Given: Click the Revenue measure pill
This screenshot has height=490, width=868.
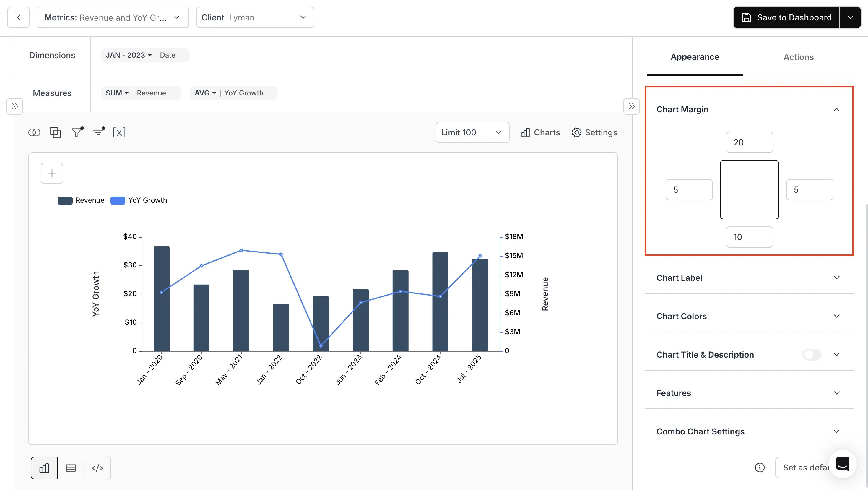Looking at the screenshot, I should (141, 93).
